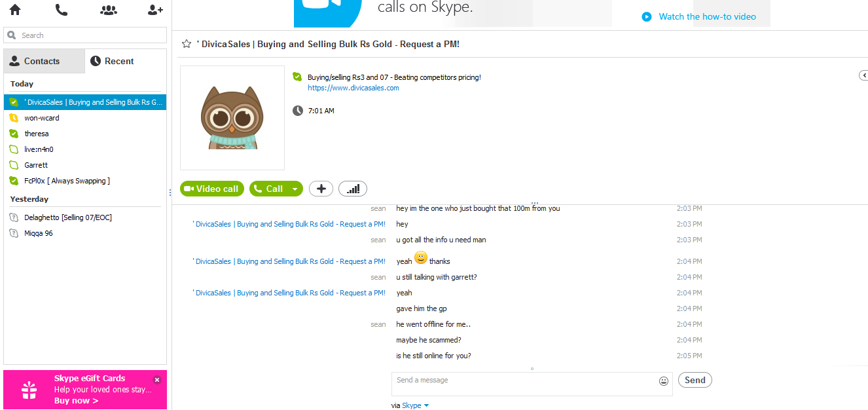Screen dimensions: 868x410
Task: Click the Send button
Action: click(695, 380)
